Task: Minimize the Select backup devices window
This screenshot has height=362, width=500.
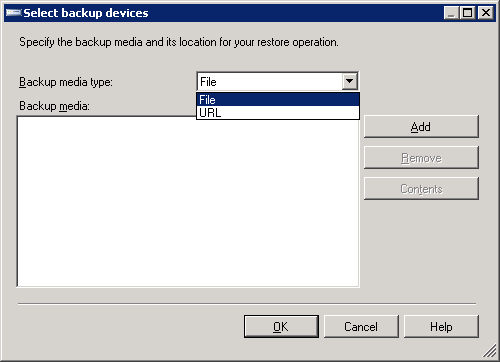Action: pos(451,13)
